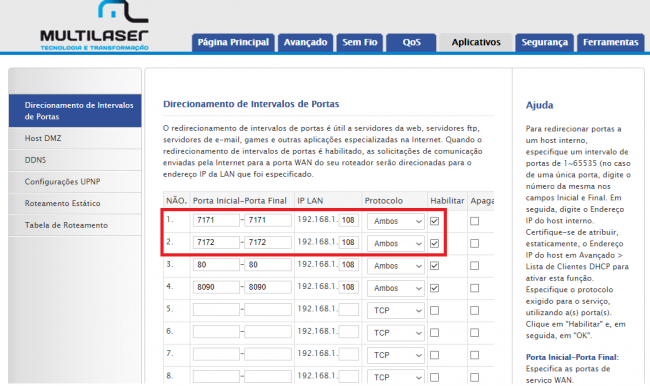Click the IP LAN column header
The height and width of the screenshot is (386, 650).
[x=310, y=201]
